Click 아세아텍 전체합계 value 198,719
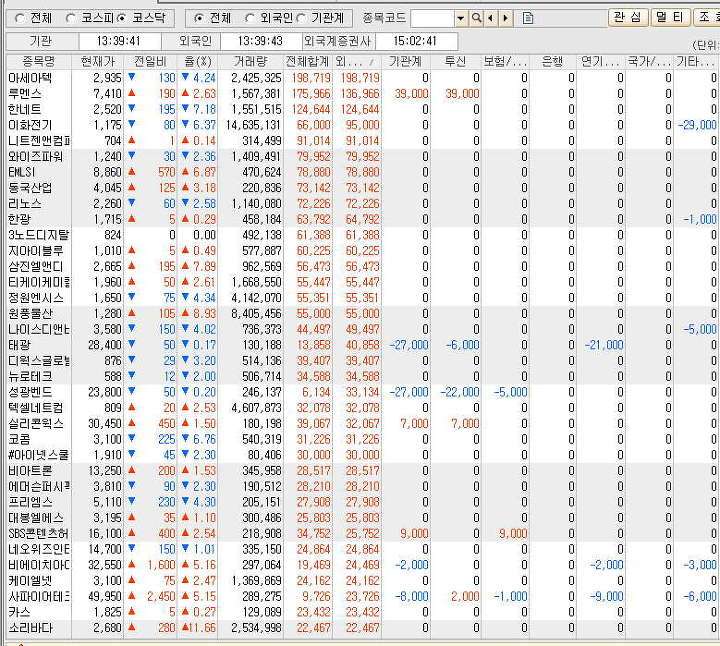 311,78
